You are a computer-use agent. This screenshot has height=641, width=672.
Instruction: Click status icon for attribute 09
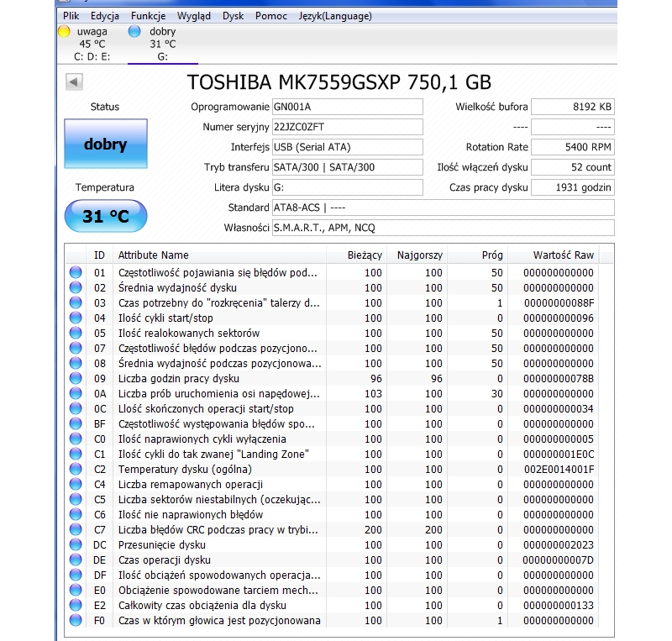(x=76, y=378)
